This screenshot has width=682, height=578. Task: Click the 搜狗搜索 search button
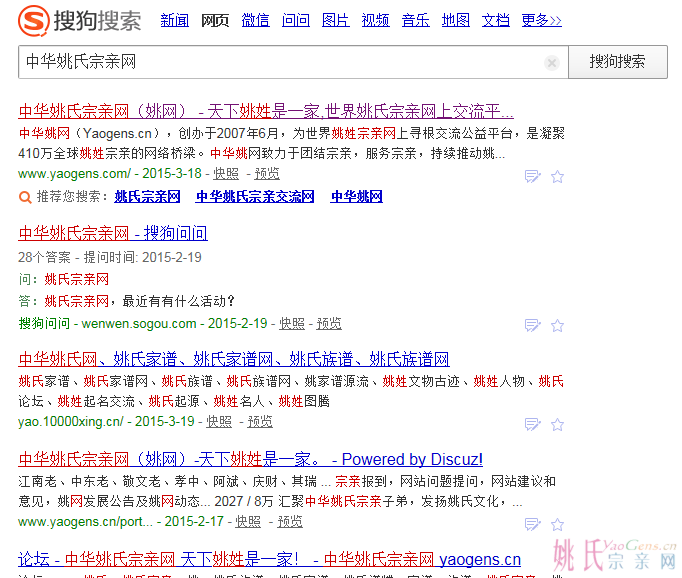point(618,62)
